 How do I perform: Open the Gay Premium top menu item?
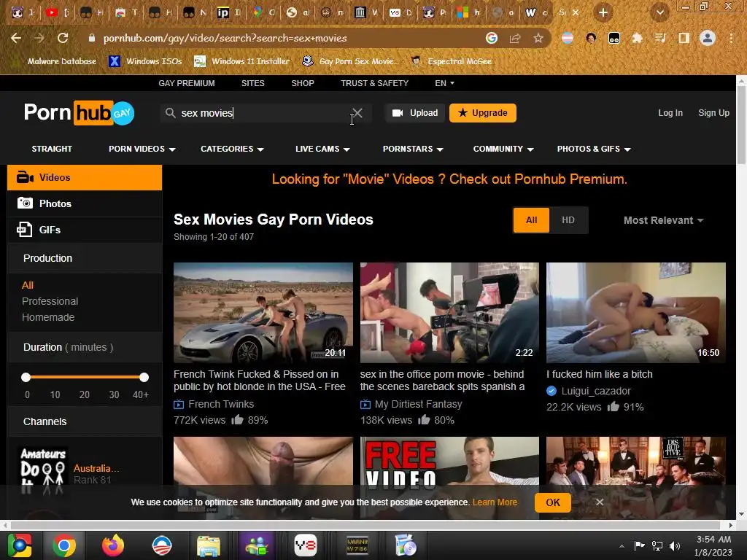coord(186,83)
